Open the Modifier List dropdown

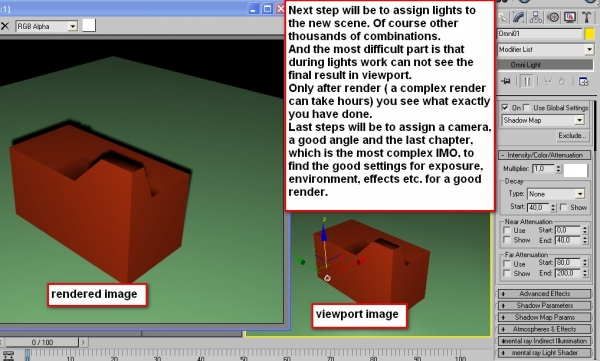point(545,49)
